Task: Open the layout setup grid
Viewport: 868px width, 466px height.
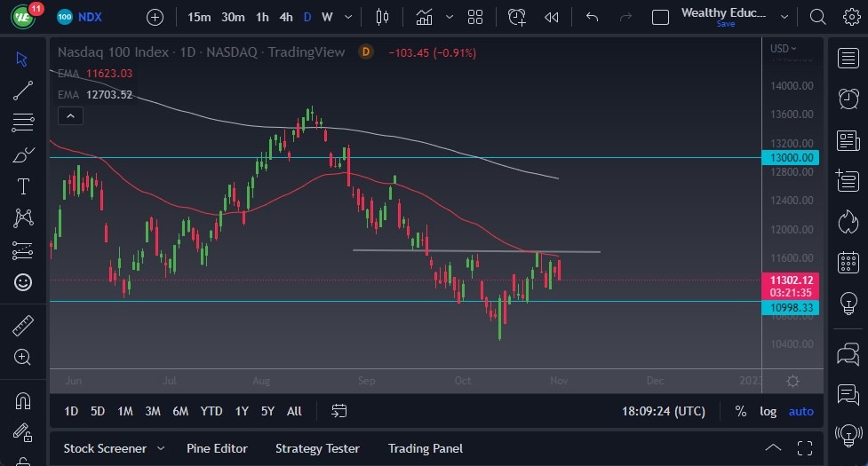Action: (475, 17)
